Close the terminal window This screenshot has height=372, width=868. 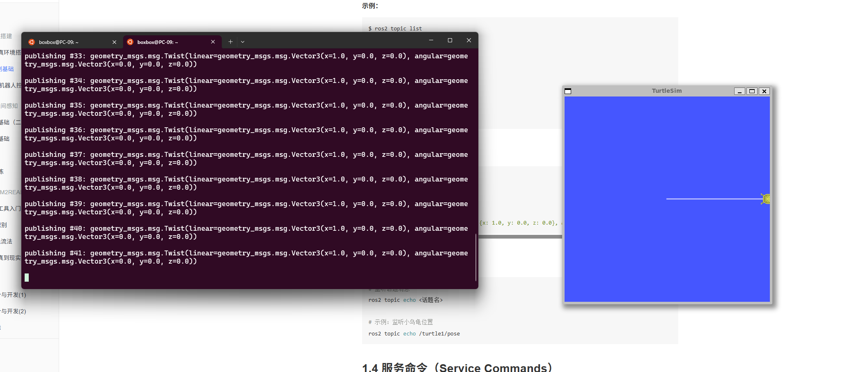click(x=469, y=40)
